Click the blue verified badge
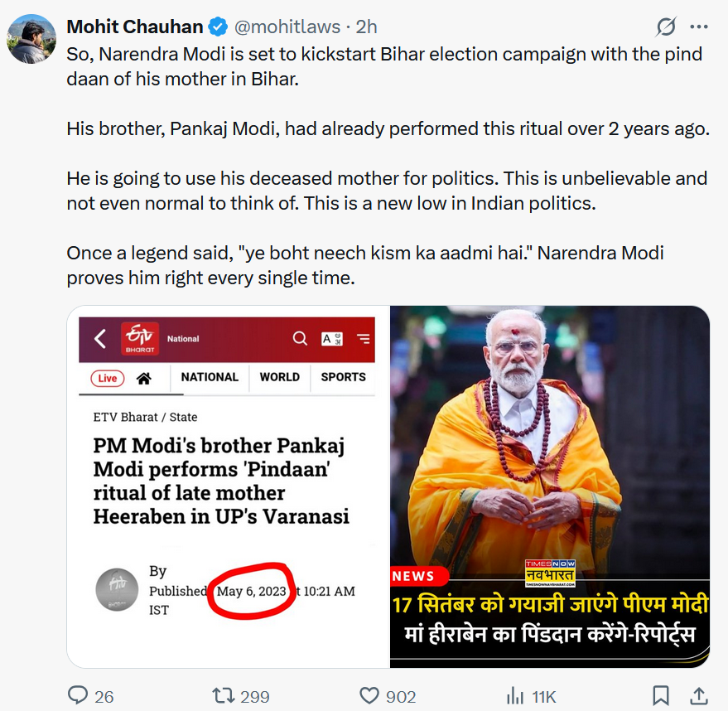 (x=218, y=27)
